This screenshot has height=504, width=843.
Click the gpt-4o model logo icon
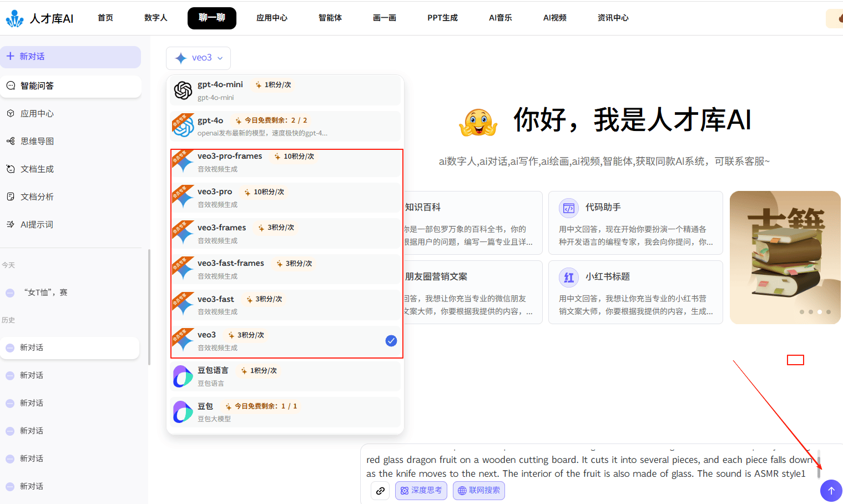click(183, 126)
